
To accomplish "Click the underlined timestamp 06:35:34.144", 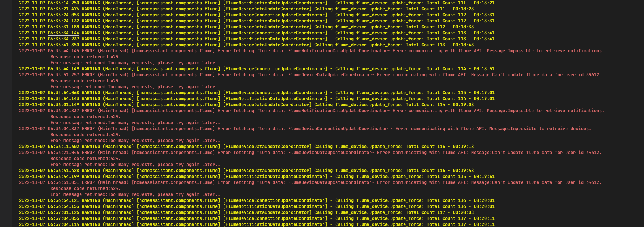I will click(x=63, y=33).
